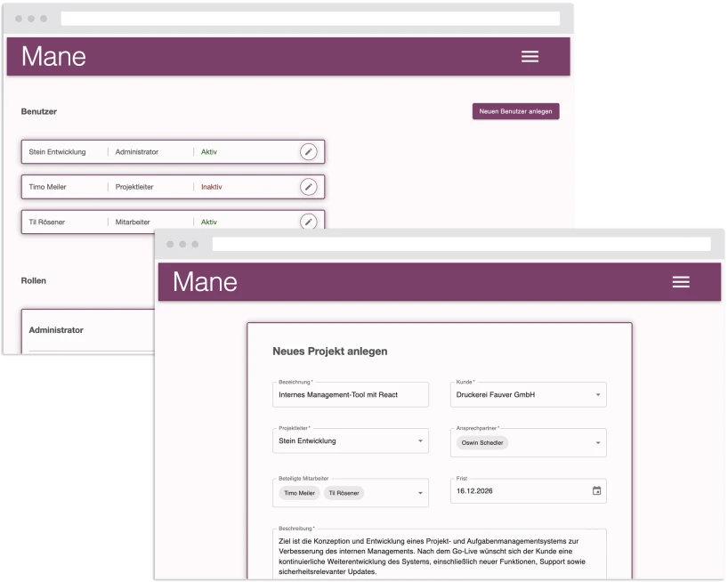This screenshot has width=728, height=582.
Task: Click Projektleiter role in Timo Meiler row
Action: (134, 187)
